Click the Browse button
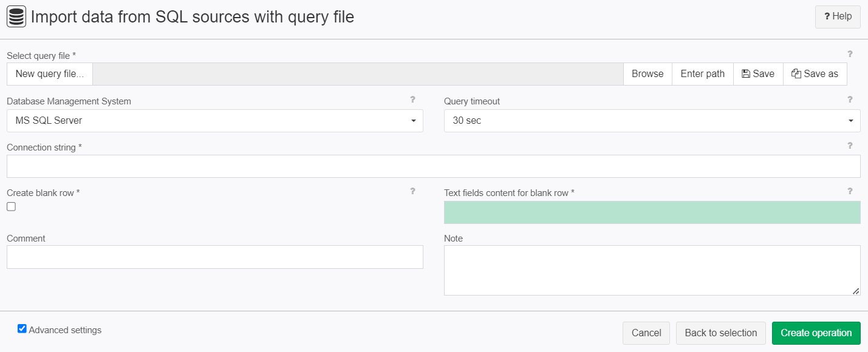Screen dimensions: 868x352 pos(648,74)
